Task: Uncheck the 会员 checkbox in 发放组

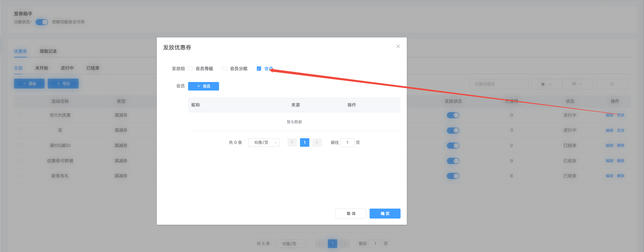Action: (259, 69)
